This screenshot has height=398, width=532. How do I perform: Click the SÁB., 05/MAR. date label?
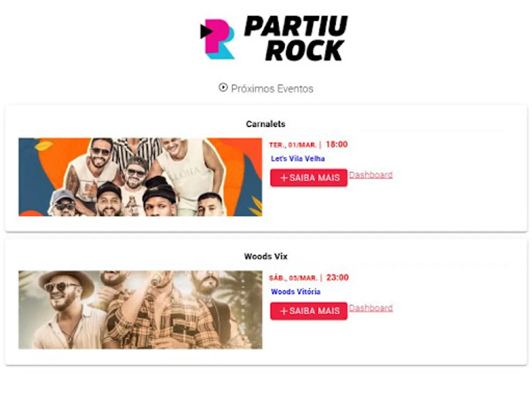(293, 278)
